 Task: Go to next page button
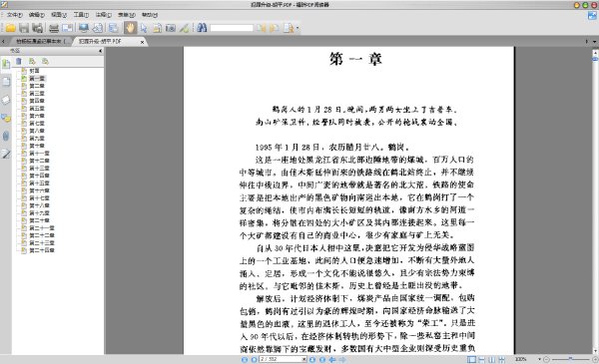(312, 359)
